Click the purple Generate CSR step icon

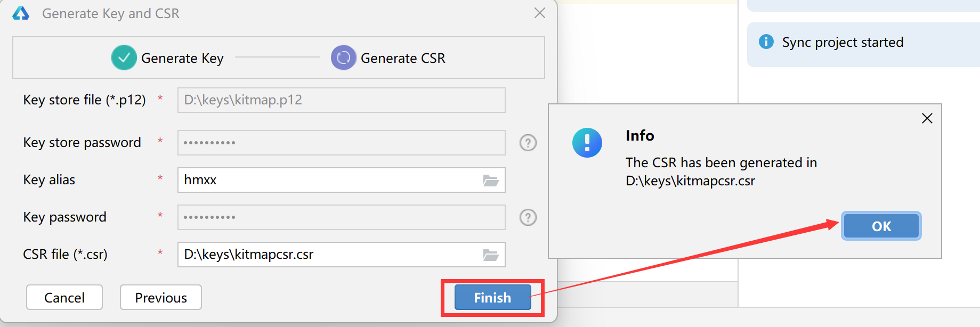(x=344, y=58)
